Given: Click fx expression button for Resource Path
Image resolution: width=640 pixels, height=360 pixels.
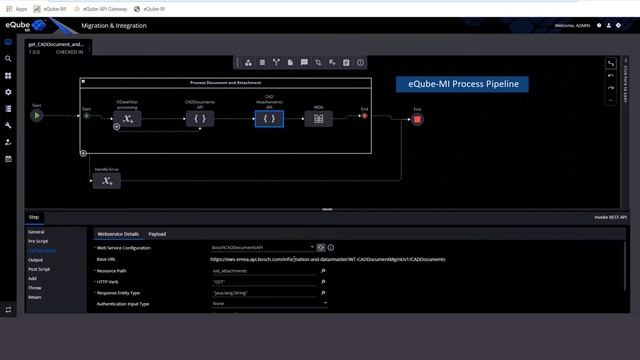Looking at the screenshot, I should pyautogui.click(x=323, y=271).
